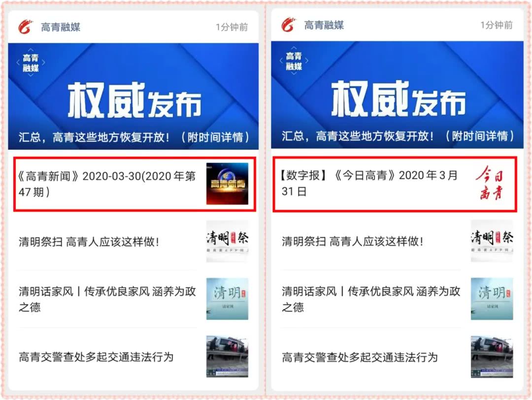The height and width of the screenshot is (400, 532).
Task: Open 清明话家风 article in left card
Action: click(x=107, y=299)
